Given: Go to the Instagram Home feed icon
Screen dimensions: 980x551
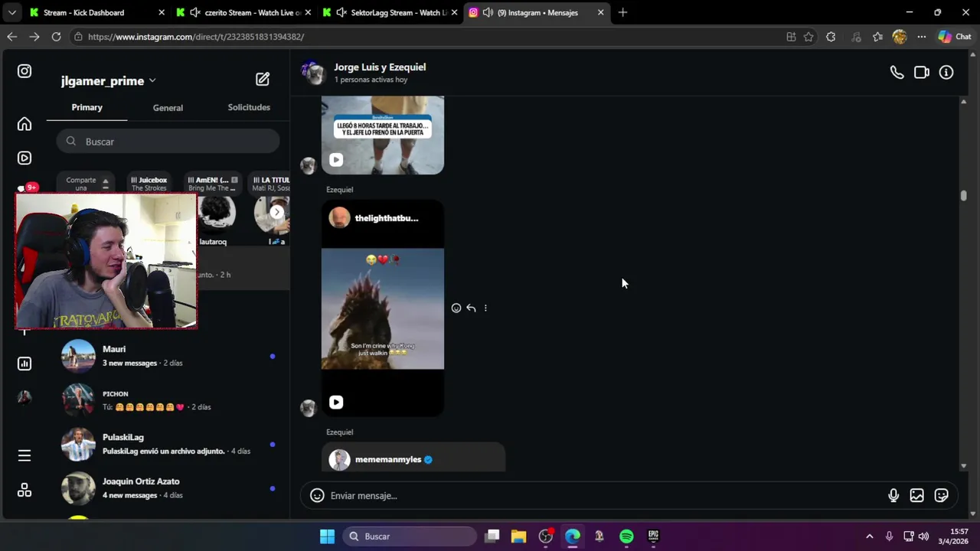Looking at the screenshot, I should (x=24, y=124).
